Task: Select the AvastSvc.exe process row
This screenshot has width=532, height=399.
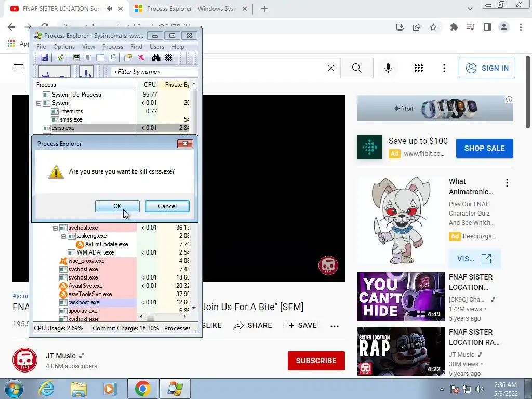Action: pos(112,286)
